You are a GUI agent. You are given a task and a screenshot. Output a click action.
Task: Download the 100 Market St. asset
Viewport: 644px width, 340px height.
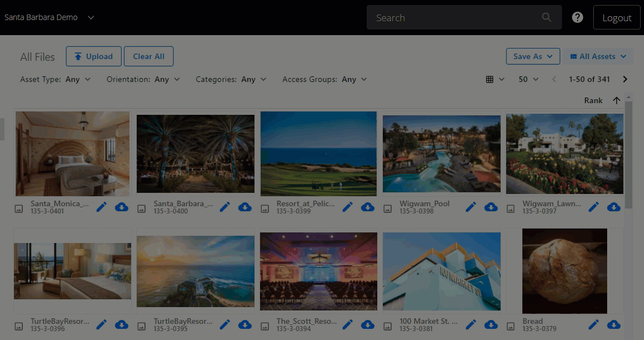click(491, 325)
